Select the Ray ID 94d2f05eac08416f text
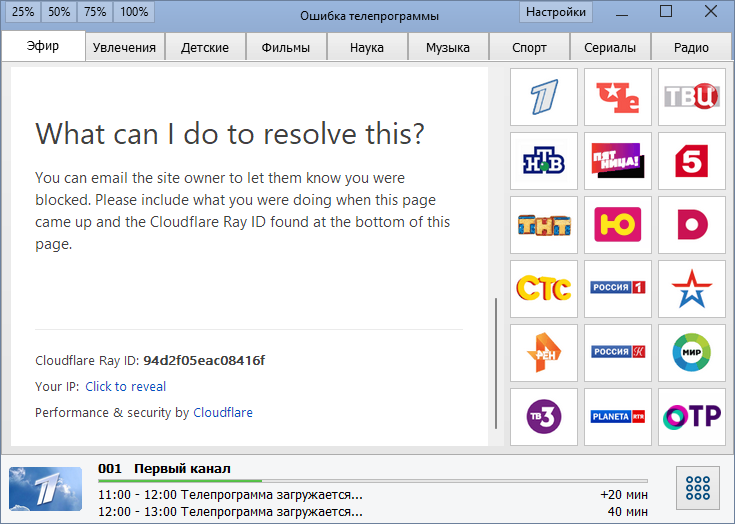 click(204, 360)
